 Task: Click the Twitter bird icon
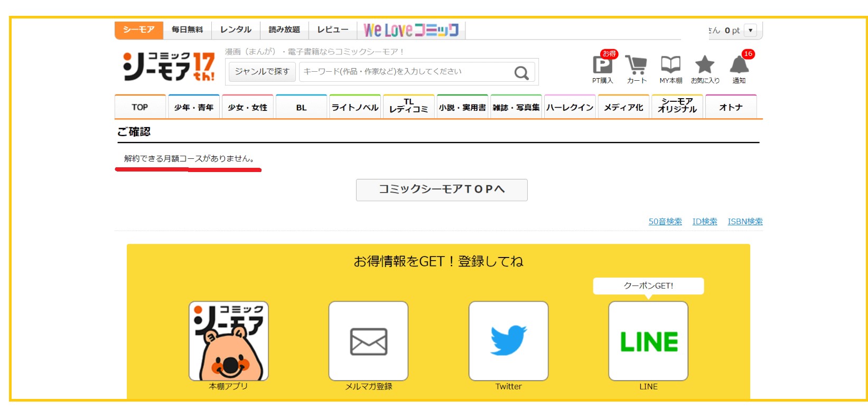click(508, 341)
